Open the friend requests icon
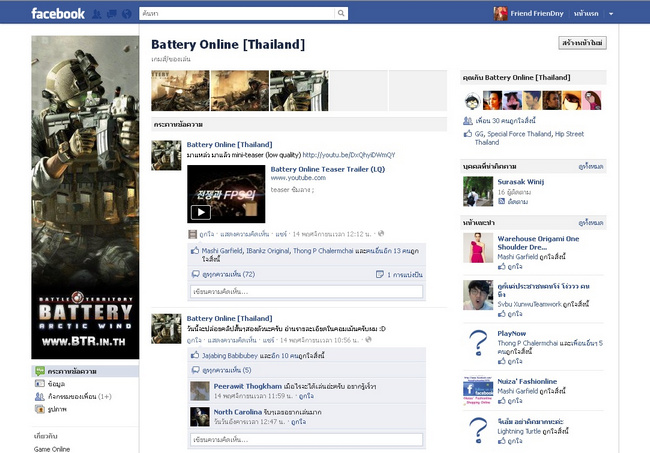This screenshot has width=650, height=453. coord(96,14)
